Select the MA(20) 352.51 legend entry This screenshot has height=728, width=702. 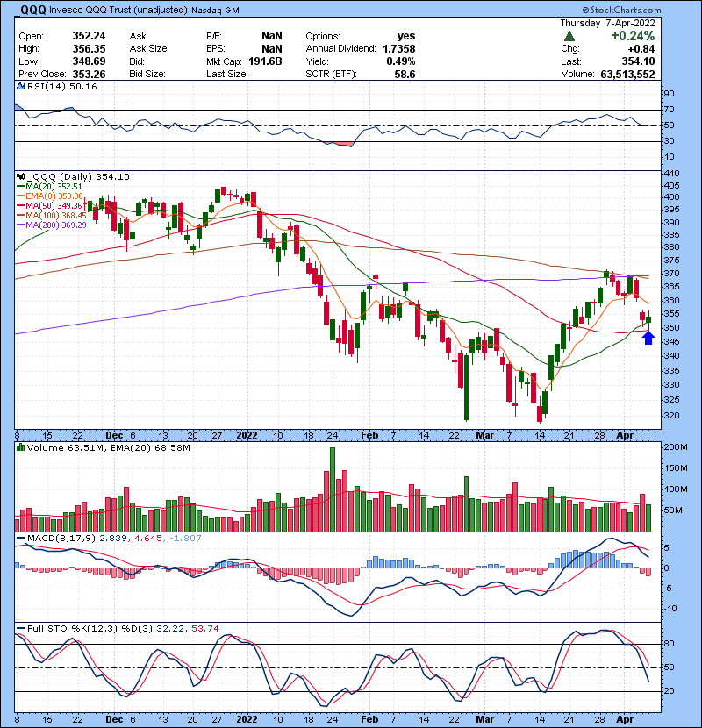[49, 187]
